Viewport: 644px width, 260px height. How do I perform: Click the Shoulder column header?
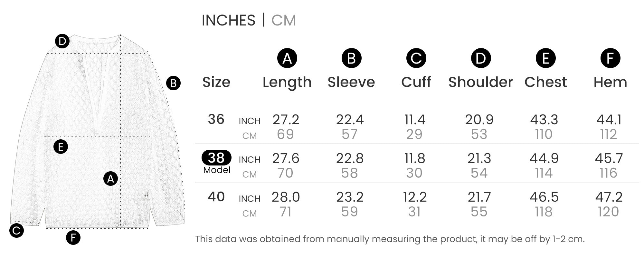[x=480, y=82]
